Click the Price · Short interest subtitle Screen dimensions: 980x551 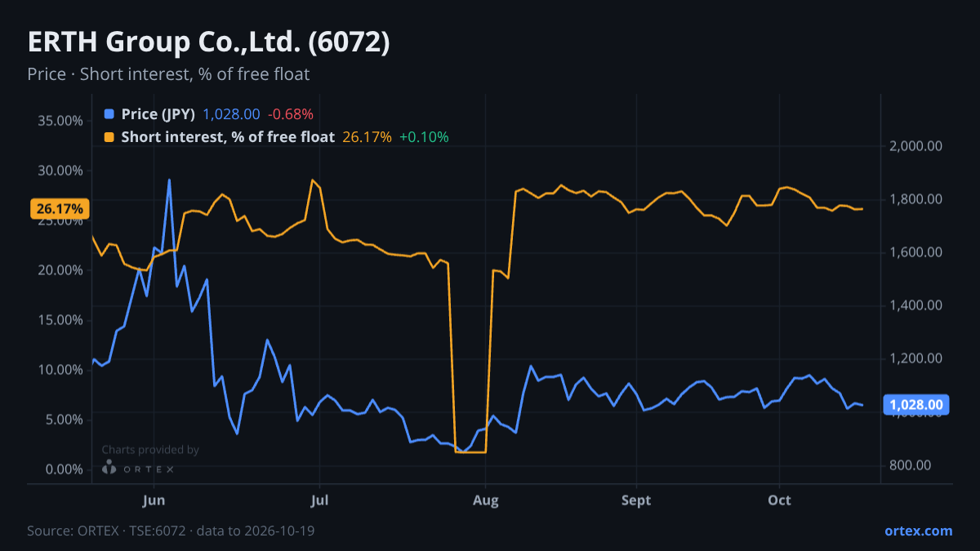(x=168, y=74)
